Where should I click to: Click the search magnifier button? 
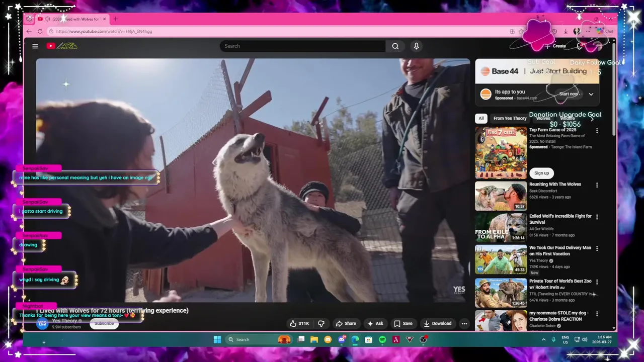395,46
